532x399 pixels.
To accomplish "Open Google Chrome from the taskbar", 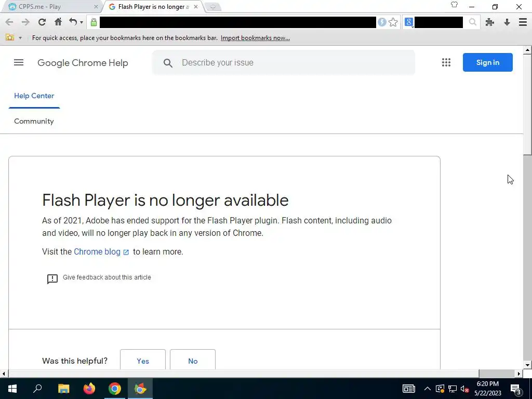I will click(x=115, y=389).
